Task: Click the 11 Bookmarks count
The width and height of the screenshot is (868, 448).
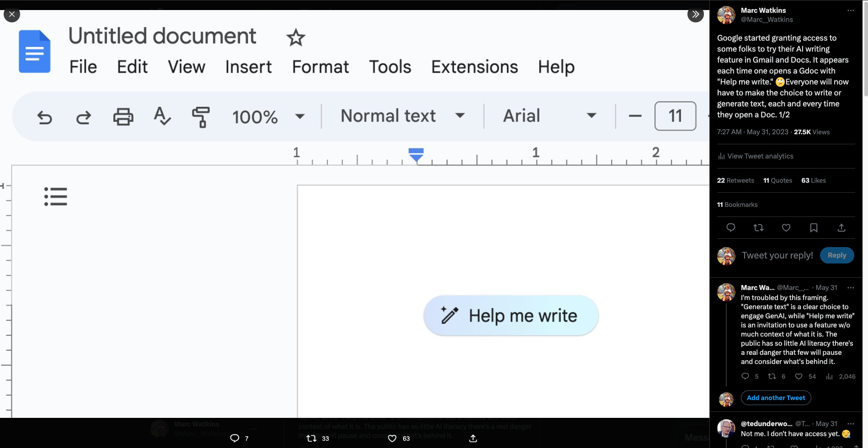Action: [737, 205]
